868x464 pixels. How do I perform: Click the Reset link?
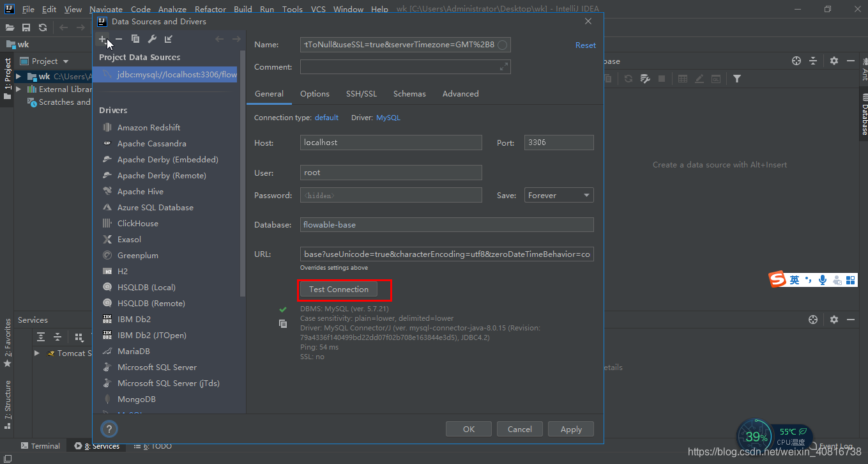pyautogui.click(x=586, y=45)
